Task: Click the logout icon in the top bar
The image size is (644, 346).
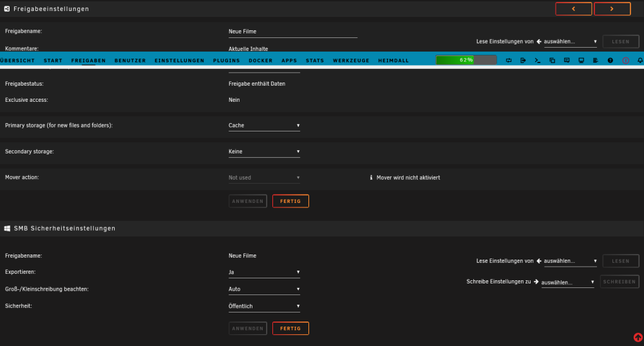Action: pyautogui.click(x=523, y=61)
